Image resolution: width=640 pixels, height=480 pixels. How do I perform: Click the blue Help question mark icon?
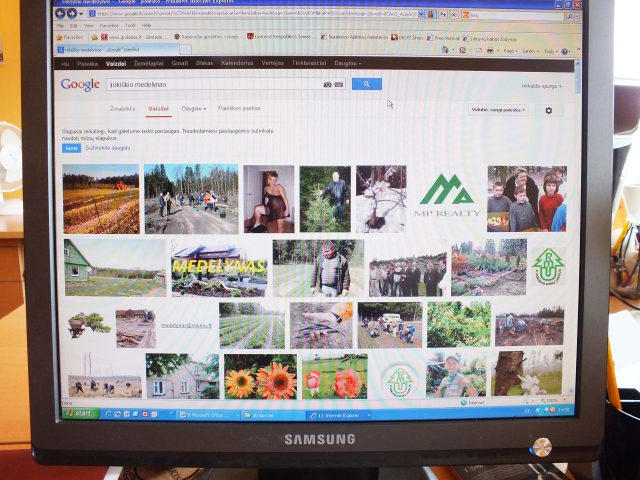pos(565,52)
